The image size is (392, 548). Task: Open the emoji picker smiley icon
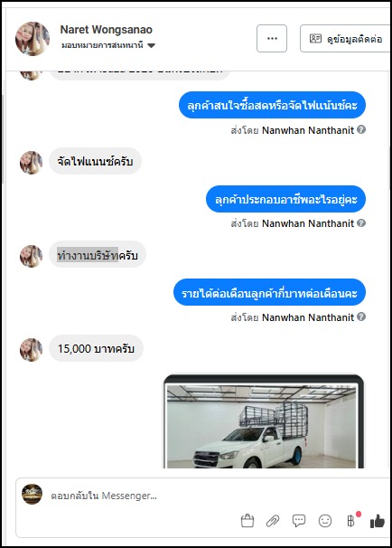(325, 521)
